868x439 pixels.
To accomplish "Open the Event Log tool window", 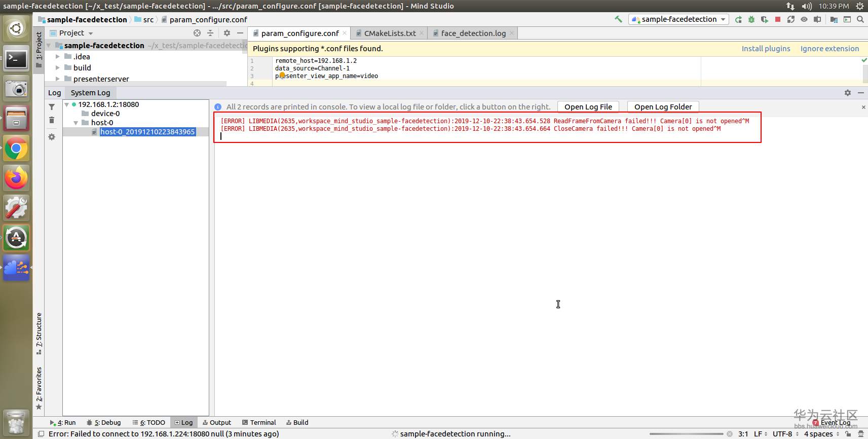I will point(832,422).
